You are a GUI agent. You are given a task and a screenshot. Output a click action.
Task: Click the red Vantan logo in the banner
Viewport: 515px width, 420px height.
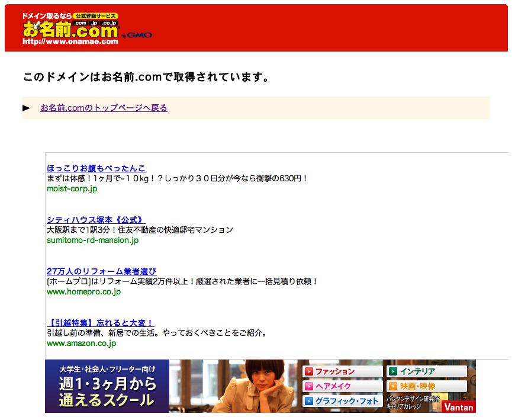coord(459,407)
